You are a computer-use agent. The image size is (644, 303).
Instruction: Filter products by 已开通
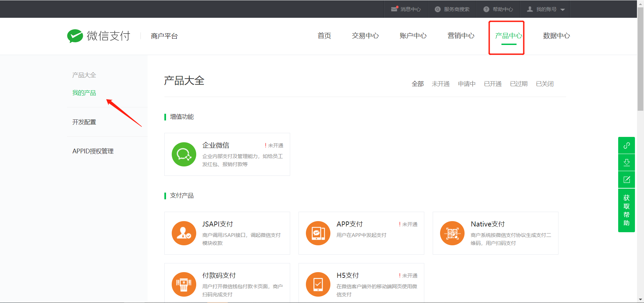tap(493, 84)
